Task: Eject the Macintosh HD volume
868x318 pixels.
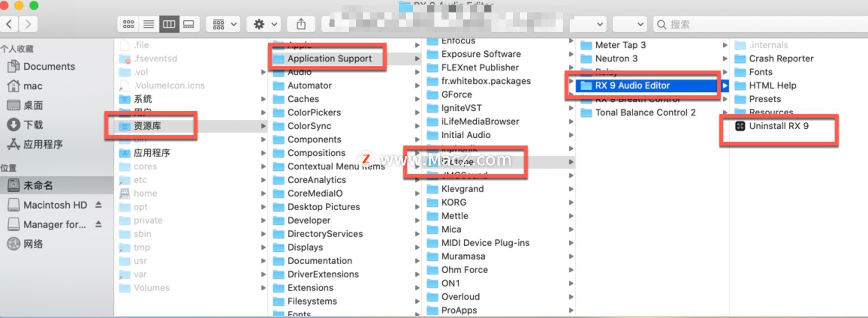Action: [99, 205]
